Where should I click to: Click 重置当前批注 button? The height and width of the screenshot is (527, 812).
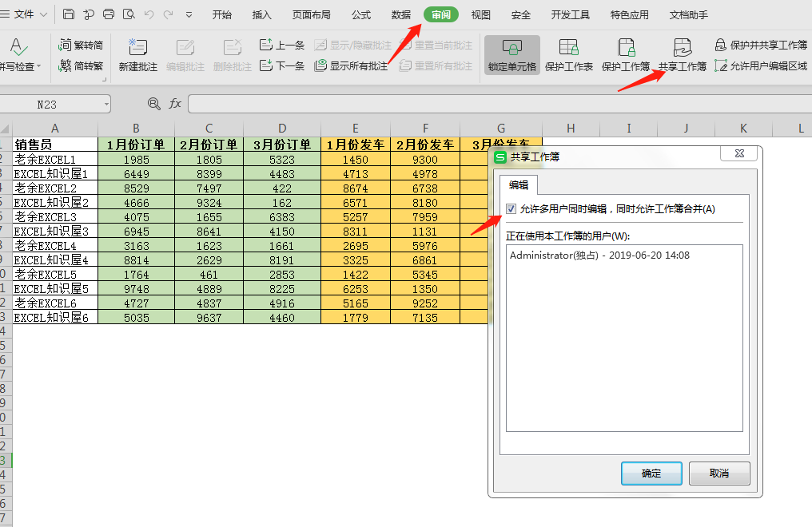[x=436, y=46]
